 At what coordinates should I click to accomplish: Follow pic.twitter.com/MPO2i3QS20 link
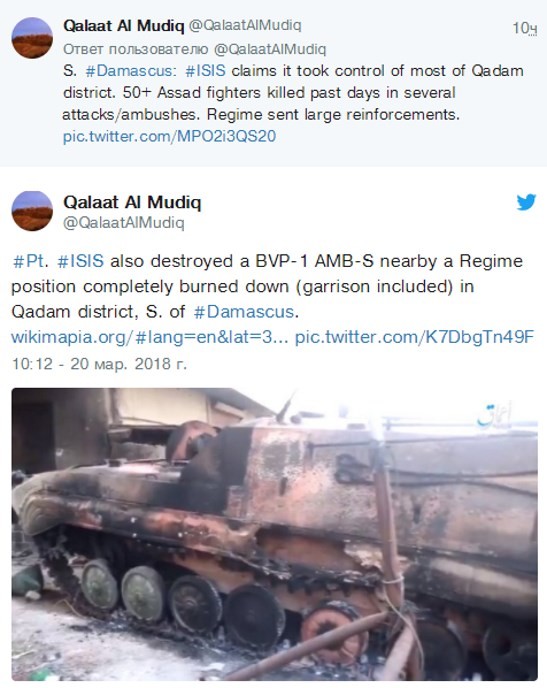169,136
